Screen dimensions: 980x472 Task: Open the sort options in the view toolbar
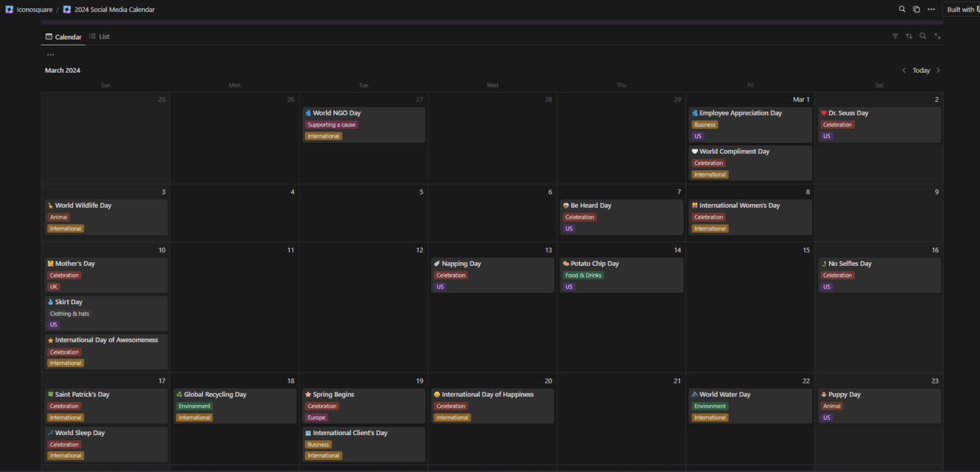[x=909, y=36]
